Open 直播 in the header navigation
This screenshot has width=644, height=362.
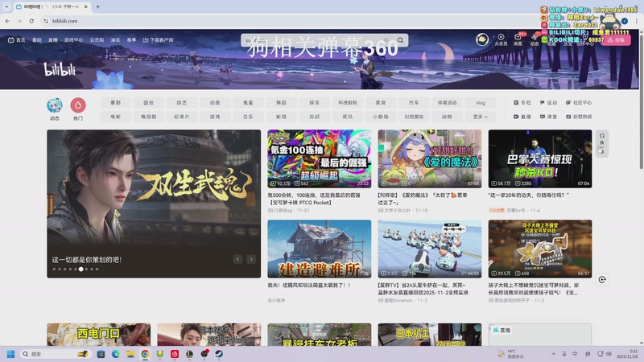point(52,39)
